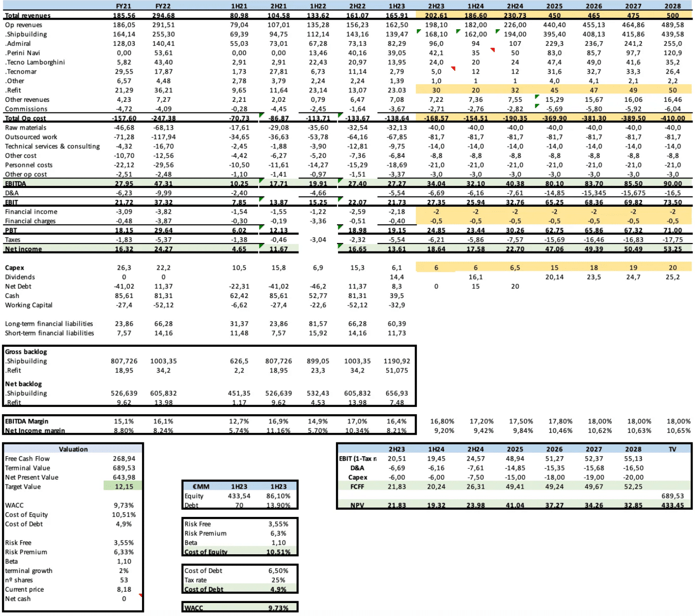This screenshot has height=616, width=695.
Task: Select the "Gross backlog" section heading
Action: click(x=26, y=352)
